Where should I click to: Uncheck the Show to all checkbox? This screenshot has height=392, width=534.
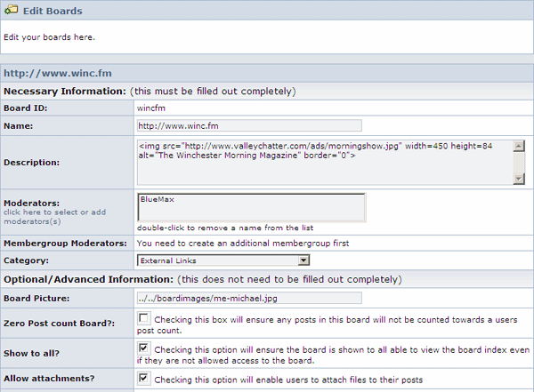[144, 348]
